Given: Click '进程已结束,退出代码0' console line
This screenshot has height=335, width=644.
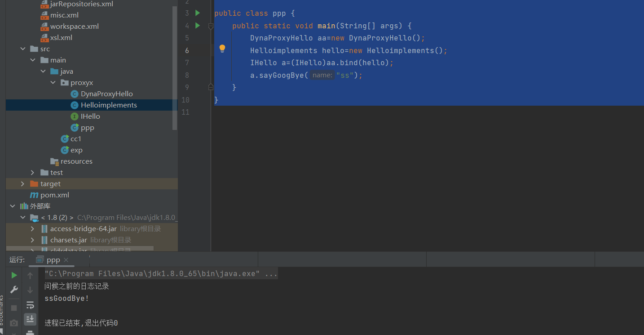Looking at the screenshot, I should click(81, 323).
